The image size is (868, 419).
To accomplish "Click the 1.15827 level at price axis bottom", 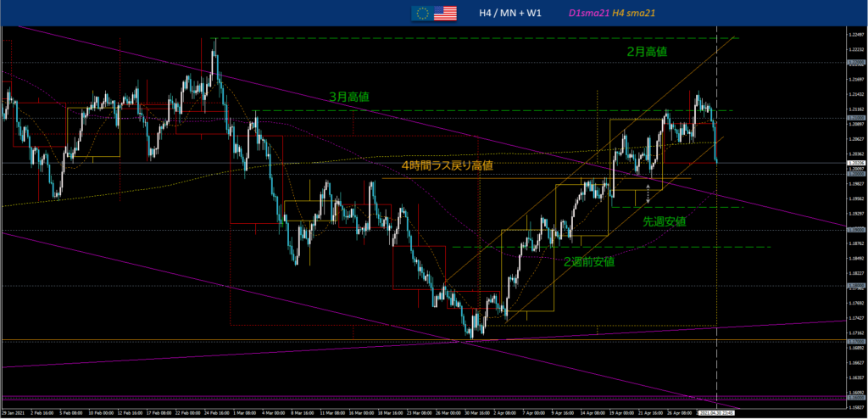I will tap(855, 406).
